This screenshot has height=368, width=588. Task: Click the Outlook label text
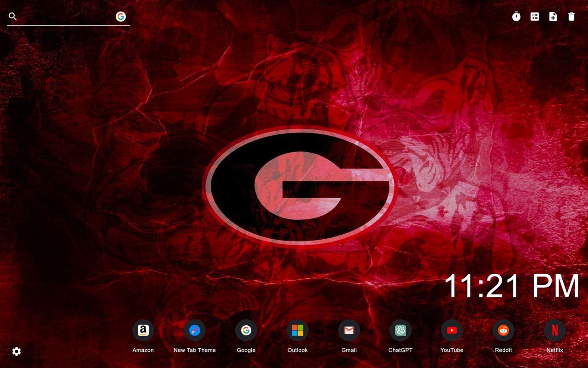coord(298,350)
